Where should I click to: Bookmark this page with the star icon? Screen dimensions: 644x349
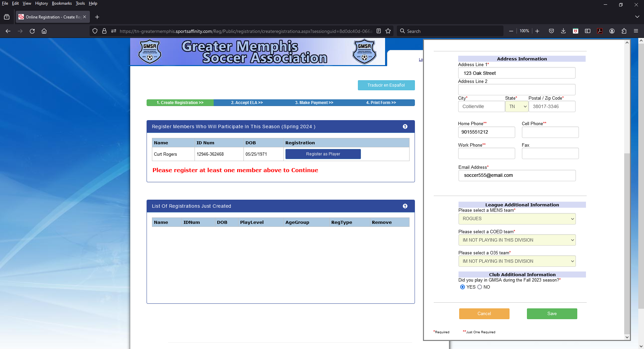(388, 31)
